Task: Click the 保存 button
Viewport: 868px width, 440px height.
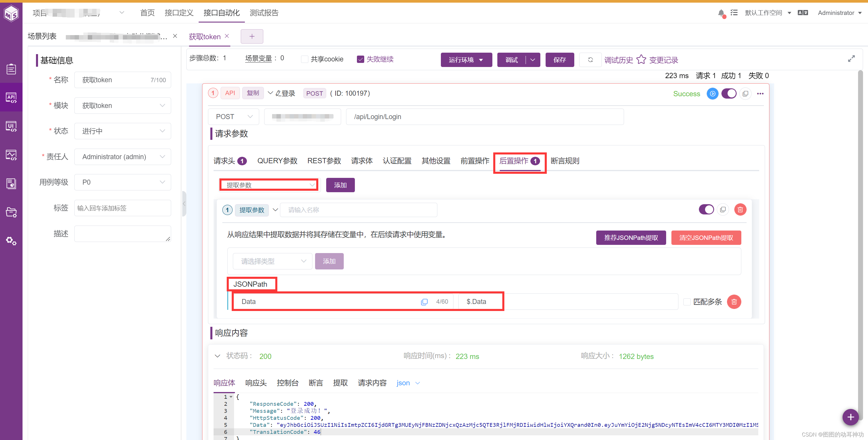Action: 560,60
